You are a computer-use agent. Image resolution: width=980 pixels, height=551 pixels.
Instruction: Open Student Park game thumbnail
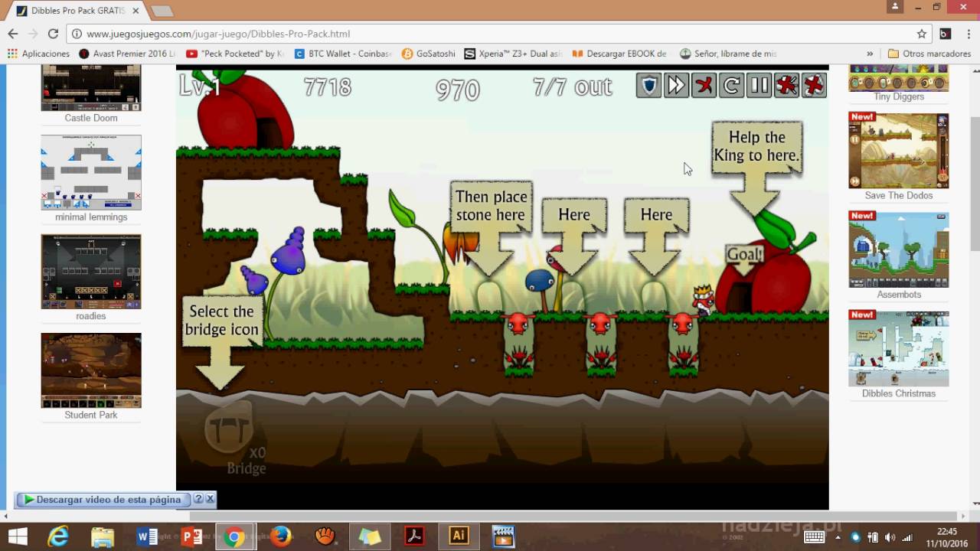pos(91,370)
